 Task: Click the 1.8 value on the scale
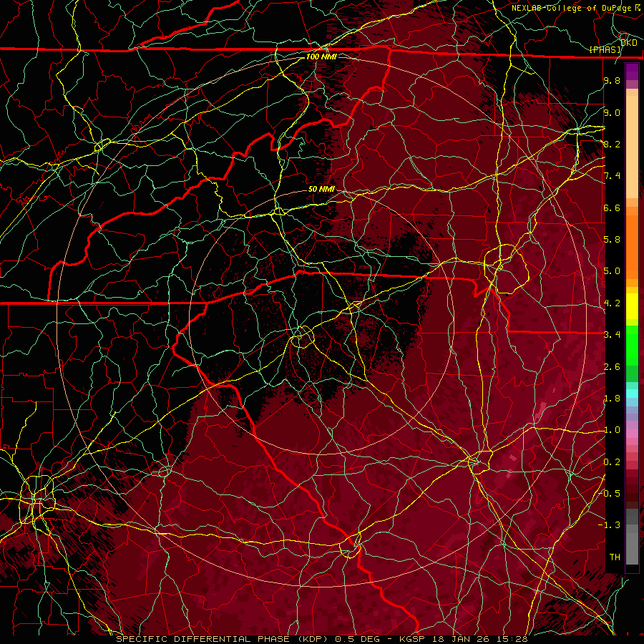pos(612,399)
